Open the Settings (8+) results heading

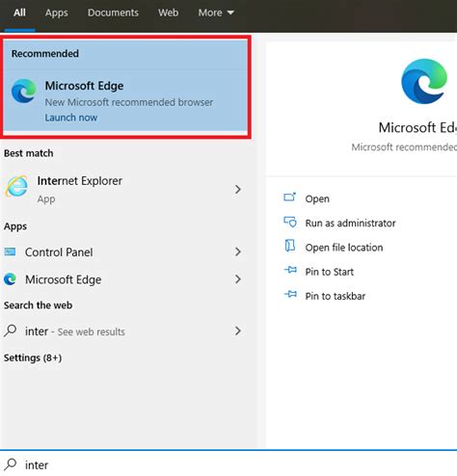(33, 357)
